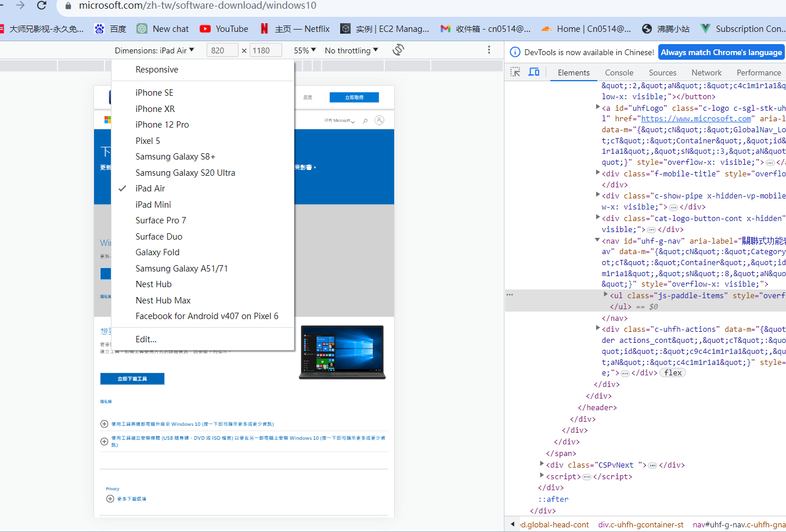Select the checked iPad Air menu entry
786x532 pixels.
[x=203, y=189]
